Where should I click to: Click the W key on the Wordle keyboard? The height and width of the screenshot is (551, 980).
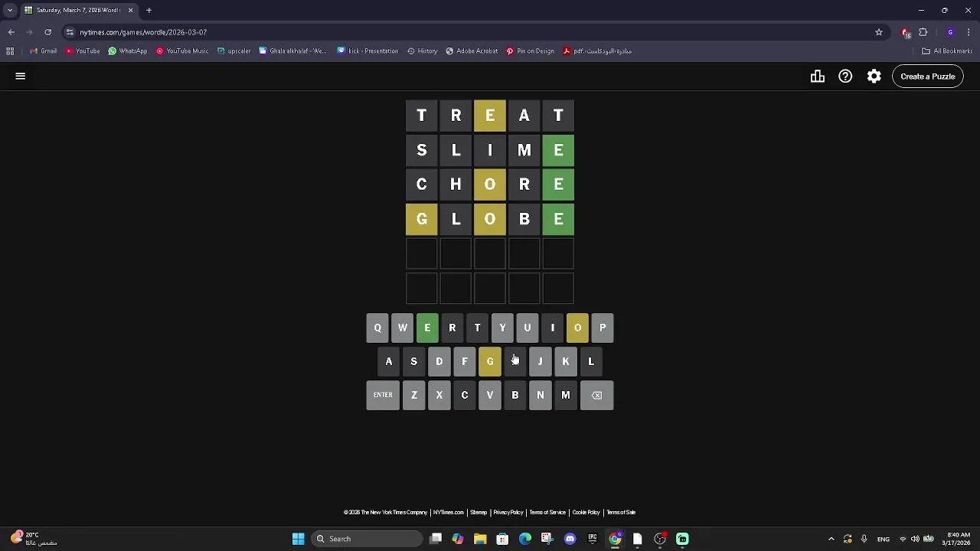click(403, 328)
